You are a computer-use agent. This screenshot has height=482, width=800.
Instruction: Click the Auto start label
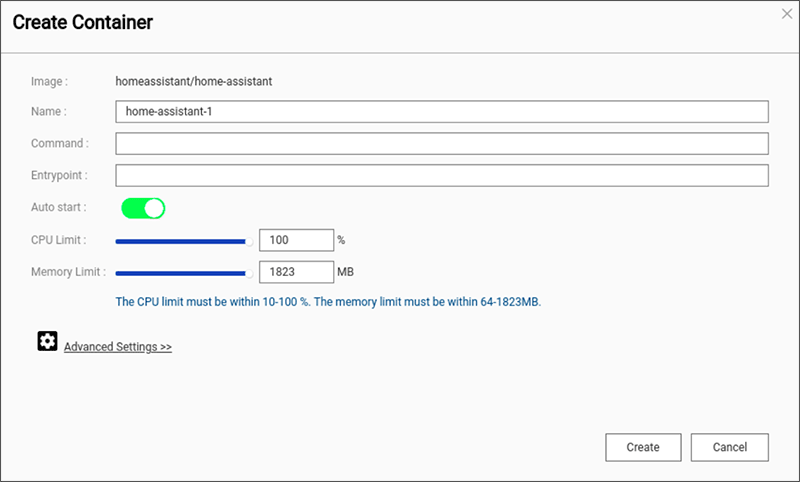tap(59, 207)
